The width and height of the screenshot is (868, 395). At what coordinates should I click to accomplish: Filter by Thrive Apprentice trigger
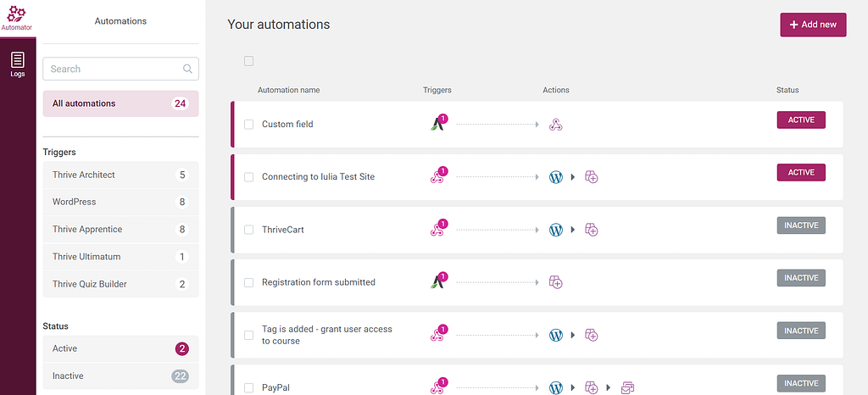[120, 230]
